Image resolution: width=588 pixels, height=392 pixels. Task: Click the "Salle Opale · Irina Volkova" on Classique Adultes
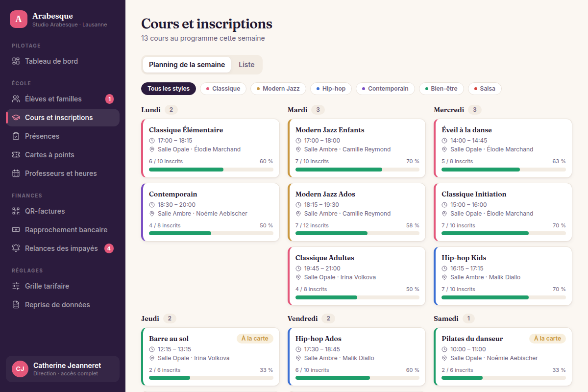coord(340,277)
